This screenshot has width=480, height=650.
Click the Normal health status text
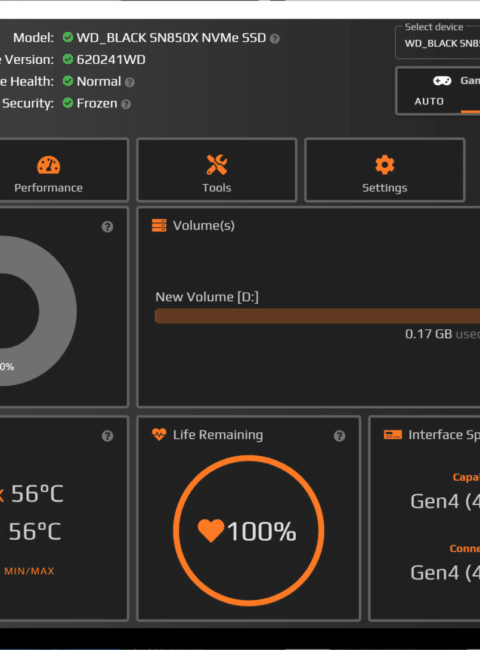(x=99, y=81)
